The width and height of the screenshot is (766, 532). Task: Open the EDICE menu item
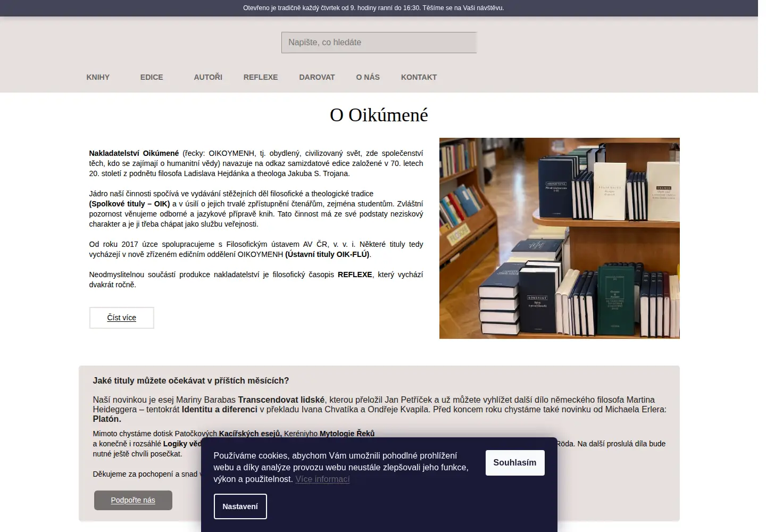click(152, 77)
